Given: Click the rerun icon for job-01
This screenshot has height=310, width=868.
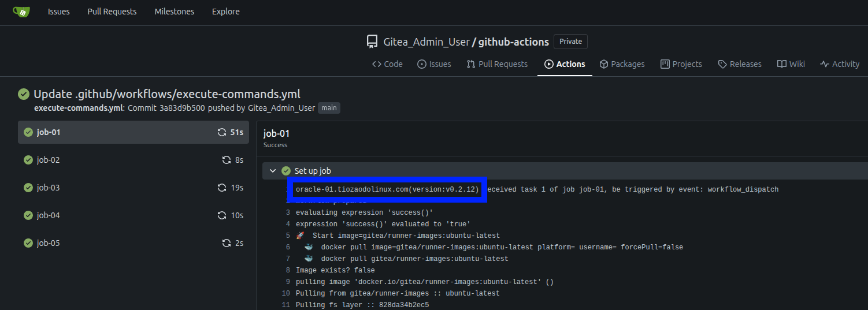Looking at the screenshot, I should [221, 132].
